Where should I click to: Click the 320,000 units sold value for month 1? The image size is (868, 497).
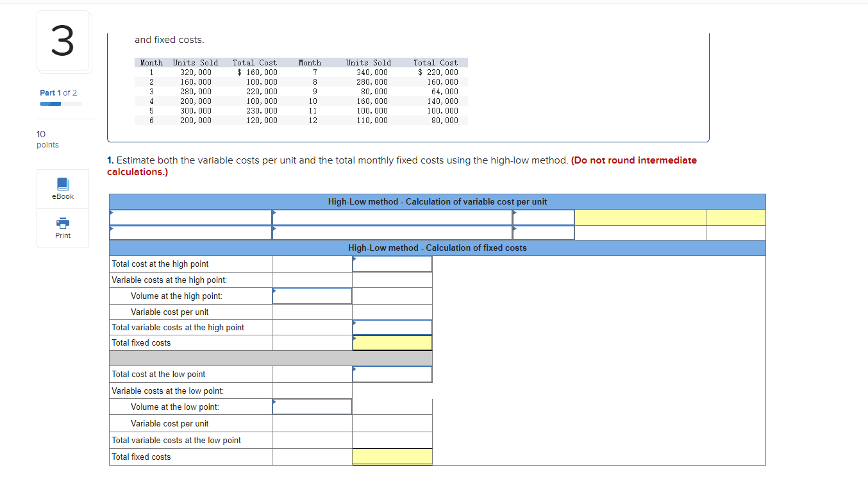coord(196,72)
